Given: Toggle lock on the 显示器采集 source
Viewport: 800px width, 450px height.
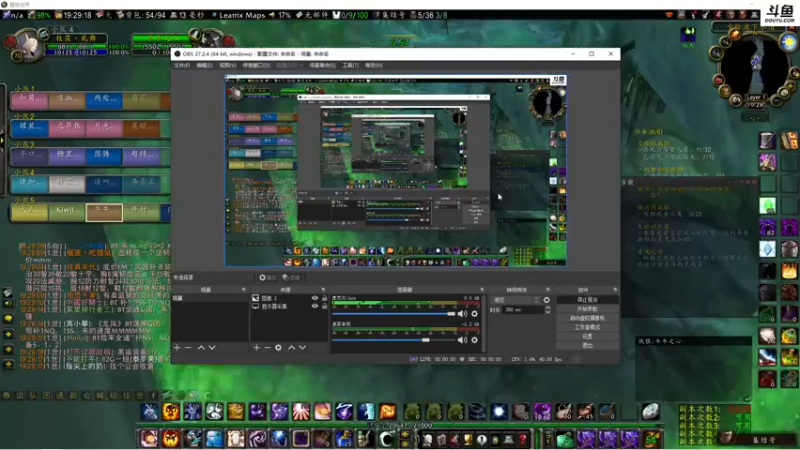Looking at the screenshot, I should [x=324, y=306].
